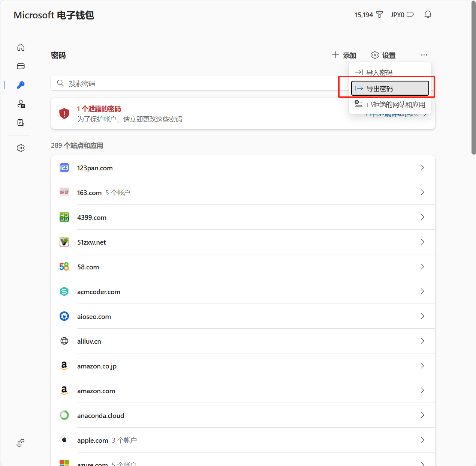Go to the wallet home icon in sidebar
Screen dimensions: 476x466
21,47
